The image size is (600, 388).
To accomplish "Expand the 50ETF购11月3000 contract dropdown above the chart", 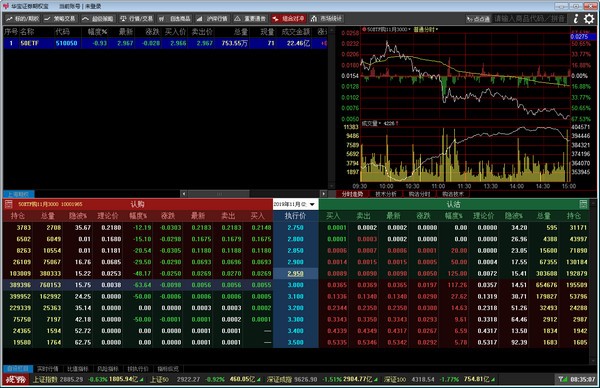I will coord(386,29).
